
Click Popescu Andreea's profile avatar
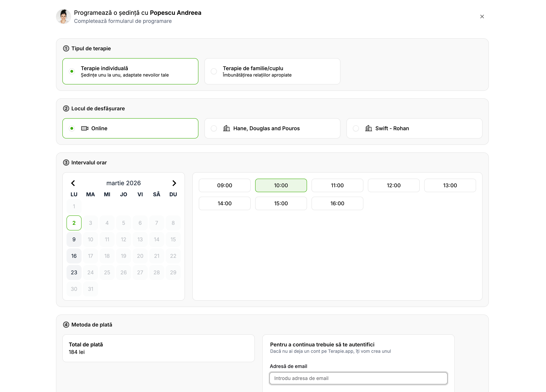click(63, 17)
